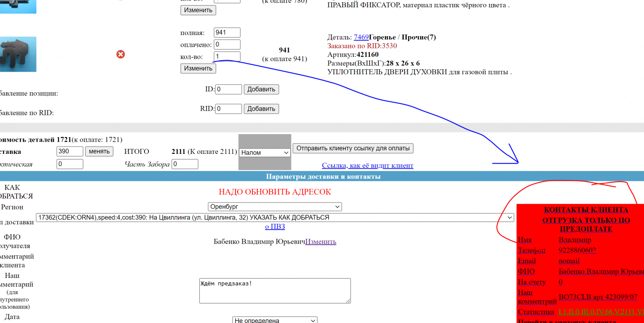Click the о ПВЗ link

pyautogui.click(x=275, y=226)
